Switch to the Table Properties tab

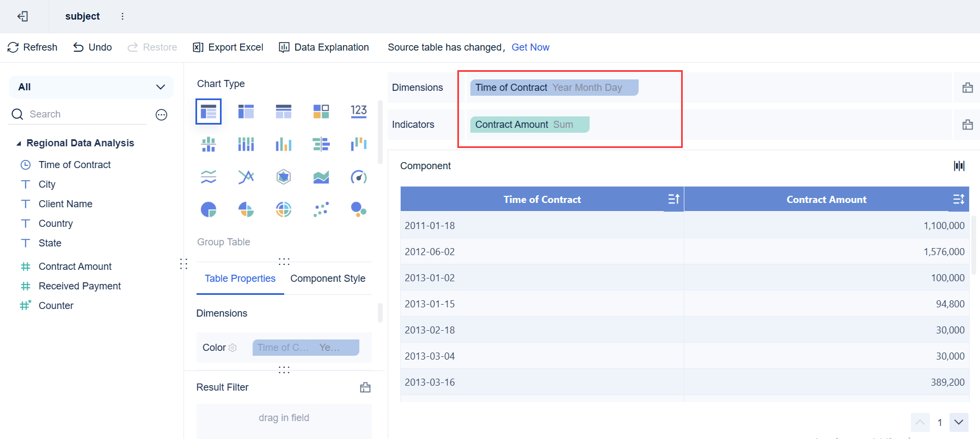(x=240, y=279)
